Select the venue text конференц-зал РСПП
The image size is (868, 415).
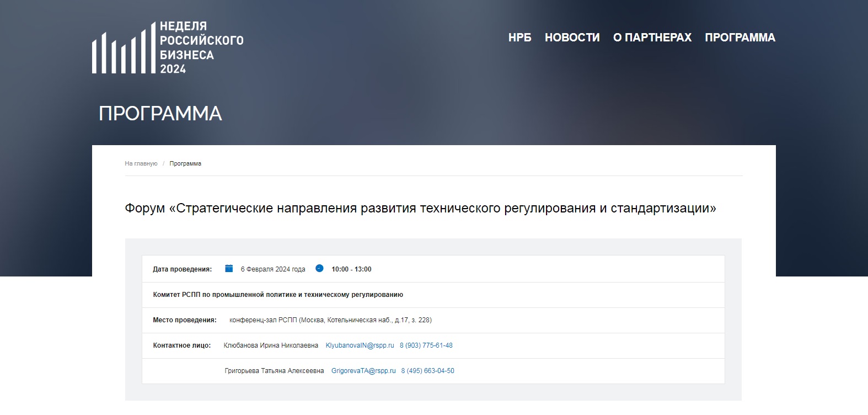tap(330, 320)
